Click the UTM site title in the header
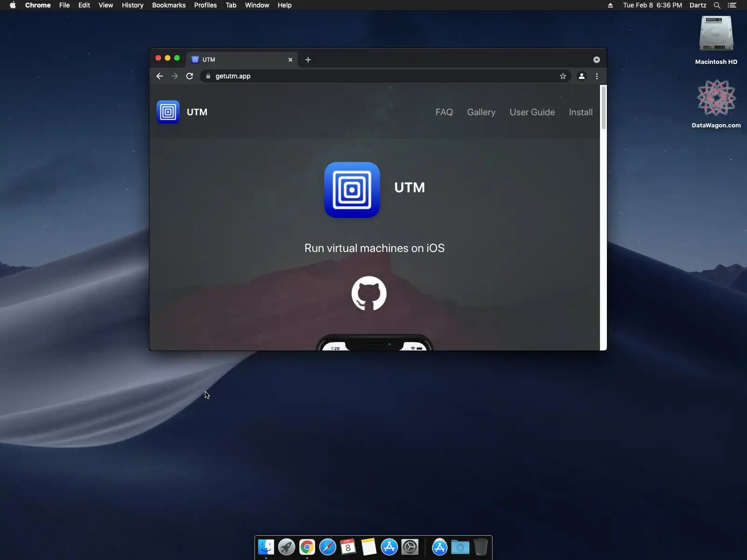 click(197, 112)
